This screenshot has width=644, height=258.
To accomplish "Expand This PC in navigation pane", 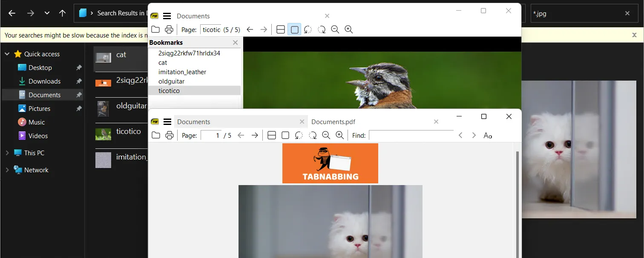I will [x=7, y=153].
